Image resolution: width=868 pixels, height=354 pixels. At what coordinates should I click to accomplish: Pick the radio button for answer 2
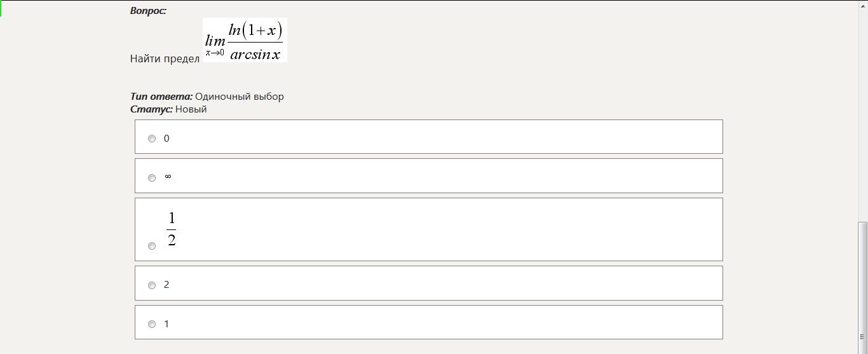click(152, 285)
